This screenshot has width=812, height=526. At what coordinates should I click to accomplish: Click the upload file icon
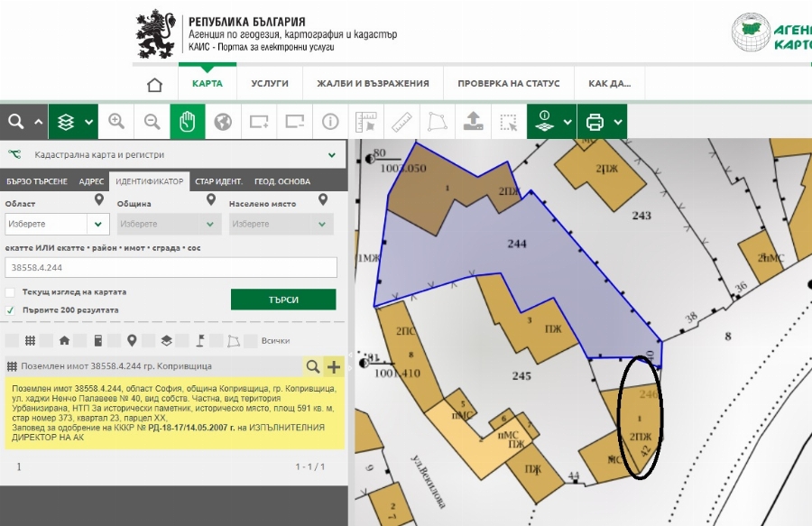tap(473, 122)
